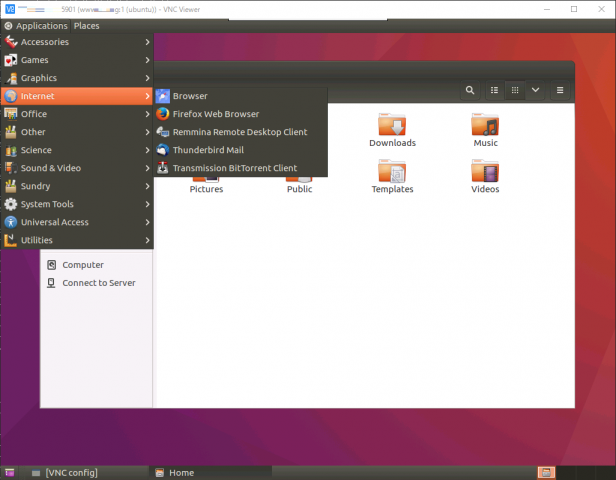The width and height of the screenshot is (616, 480).
Task: Click the search icon in file manager
Action: pyautogui.click(x=470, y=90)
